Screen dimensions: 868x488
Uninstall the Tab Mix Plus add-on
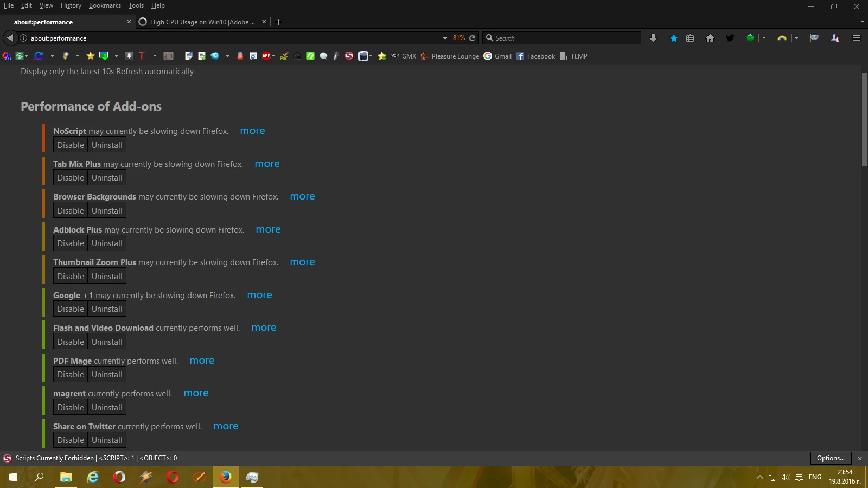click(107, 178)
